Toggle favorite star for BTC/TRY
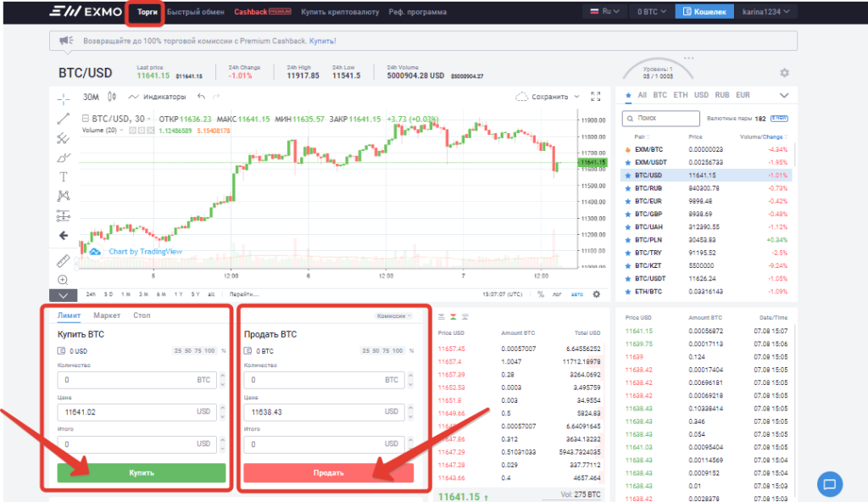 pos(628,253)
